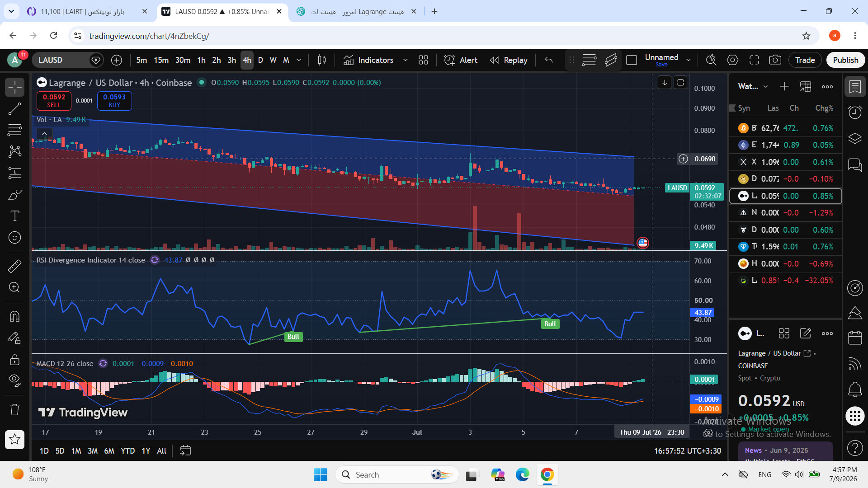
Task: Remove objects with the trash icon
Action: click(14, 409)
